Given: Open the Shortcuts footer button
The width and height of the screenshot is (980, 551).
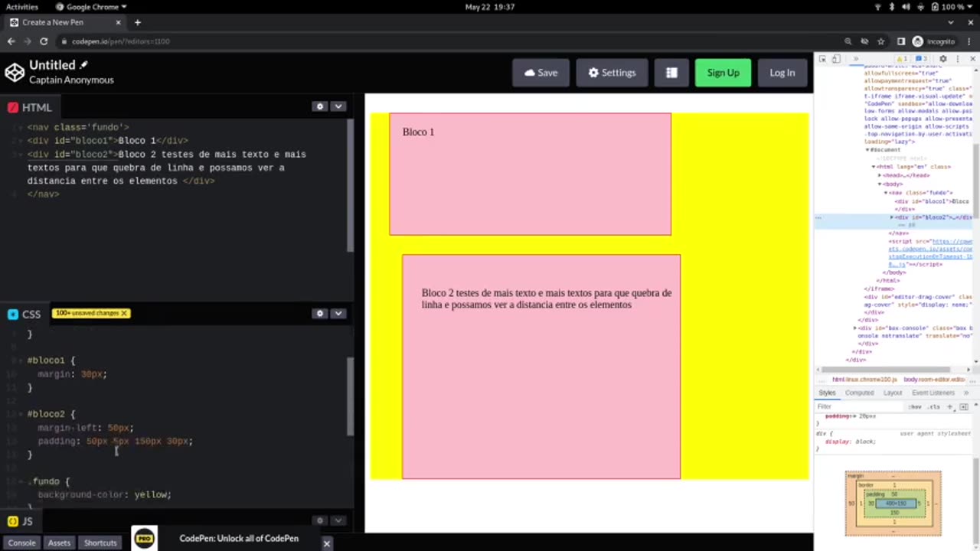Looking at the screenshot, I should (100, 543).
